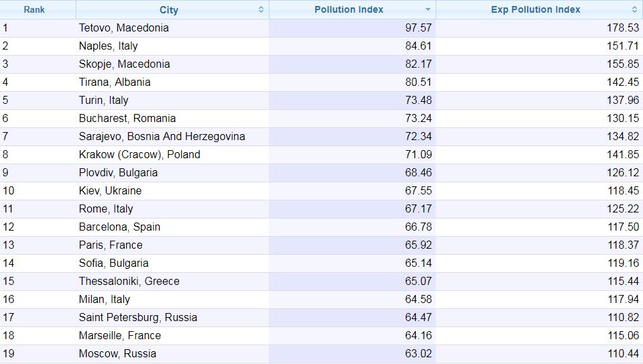The height and width of the screenshot is (364, 643).
Task: Select Sarajevo, Bosnia And Herzegovina cell
Action: click(x=162, y=137)
